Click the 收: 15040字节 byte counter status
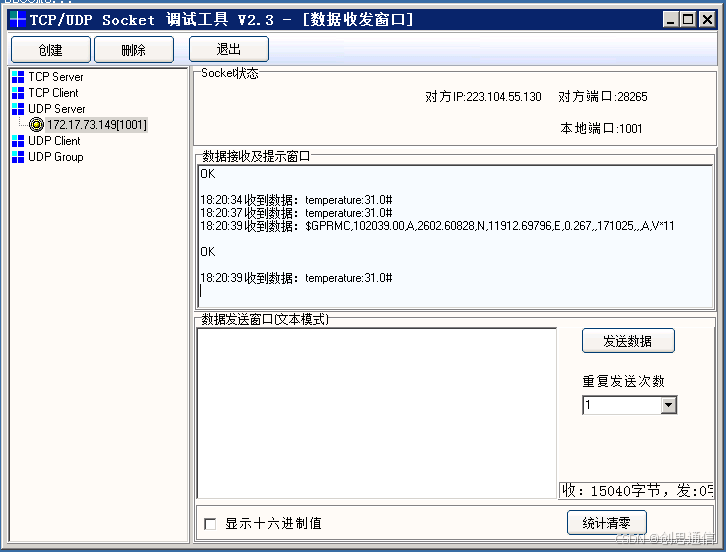The image size is (726, 552). 636,490
